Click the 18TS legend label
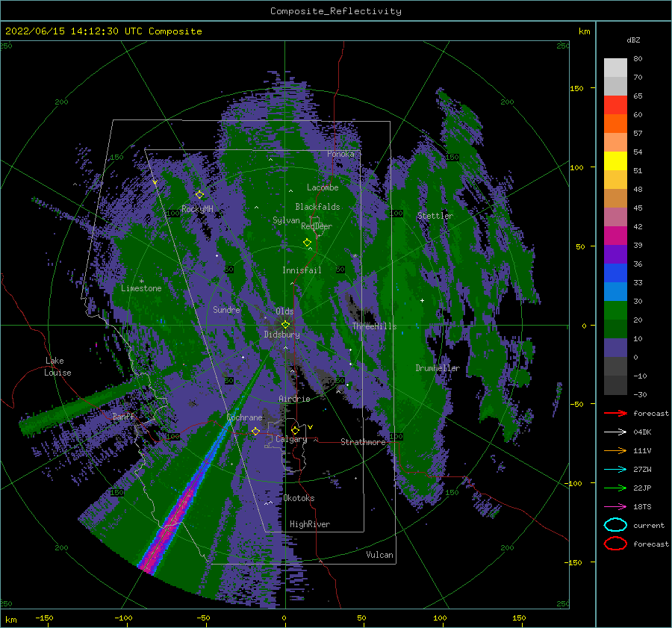 point(642,507)
